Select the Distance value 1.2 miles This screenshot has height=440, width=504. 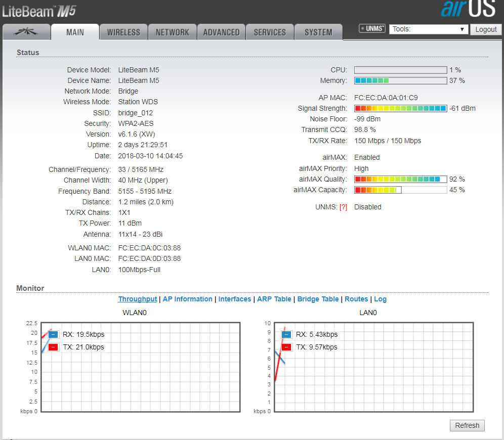point(146,202)
